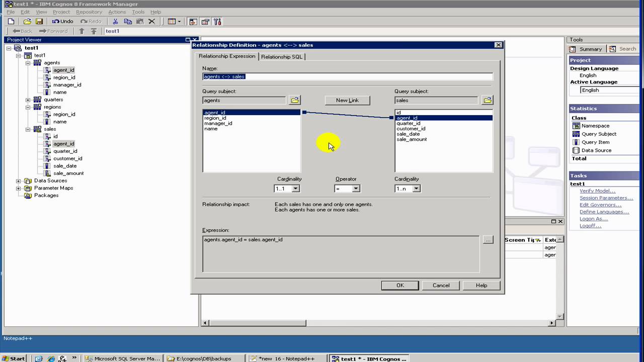Click the Save diskette icon

(x=39, y=22)
